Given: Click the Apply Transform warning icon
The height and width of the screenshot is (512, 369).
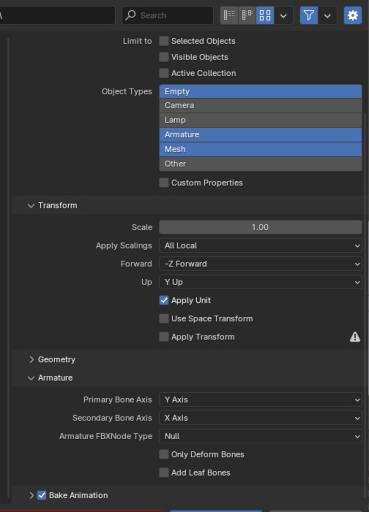Looking at the screenshot, I should (x=355, y=337).
